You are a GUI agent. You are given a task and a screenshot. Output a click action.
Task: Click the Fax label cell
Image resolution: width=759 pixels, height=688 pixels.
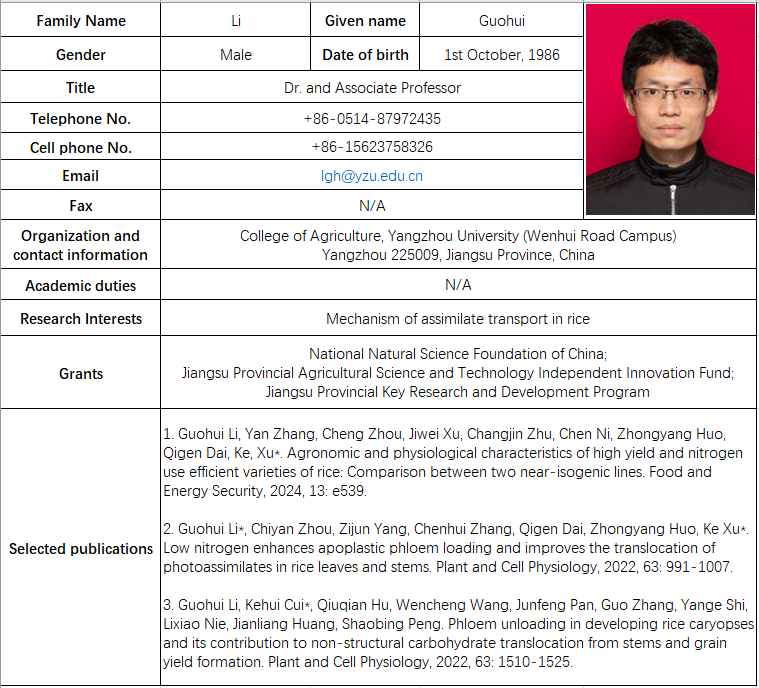[x=81, y=205]
